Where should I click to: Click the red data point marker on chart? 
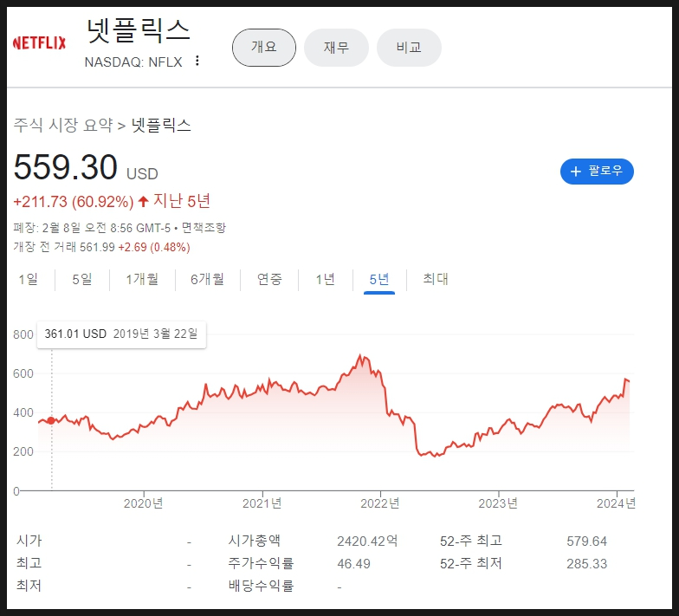click(x=51, y=421)
